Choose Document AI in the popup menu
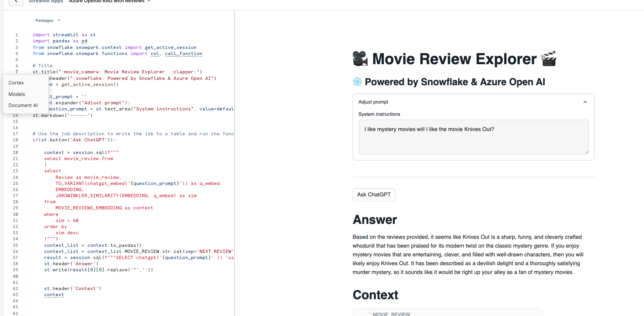Screen dimensions: 644x316 23,105
